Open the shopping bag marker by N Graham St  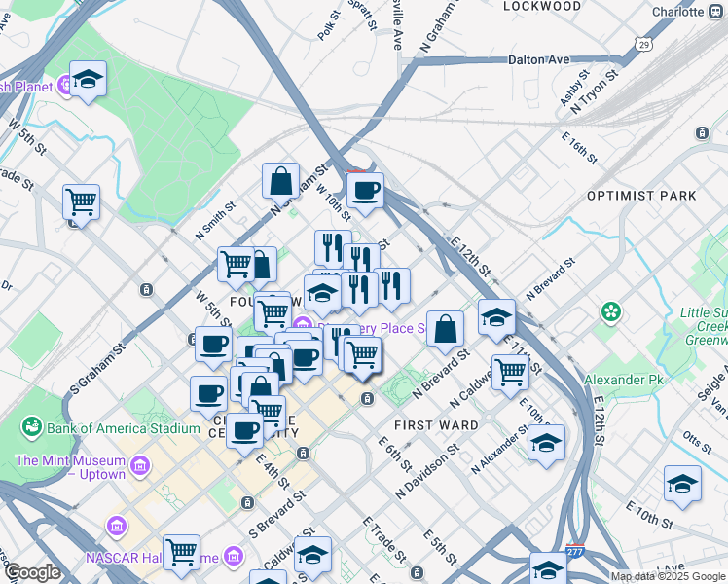coord(280,180)
